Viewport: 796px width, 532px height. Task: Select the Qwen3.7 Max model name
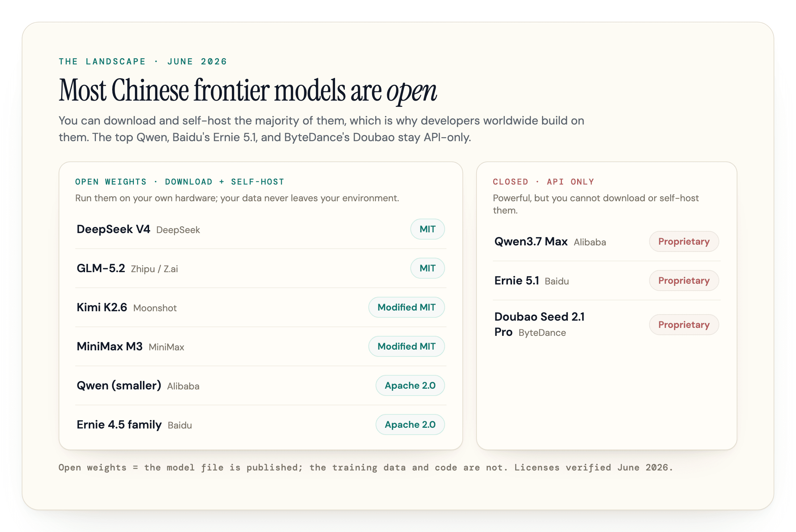click(x=531, y=241)
